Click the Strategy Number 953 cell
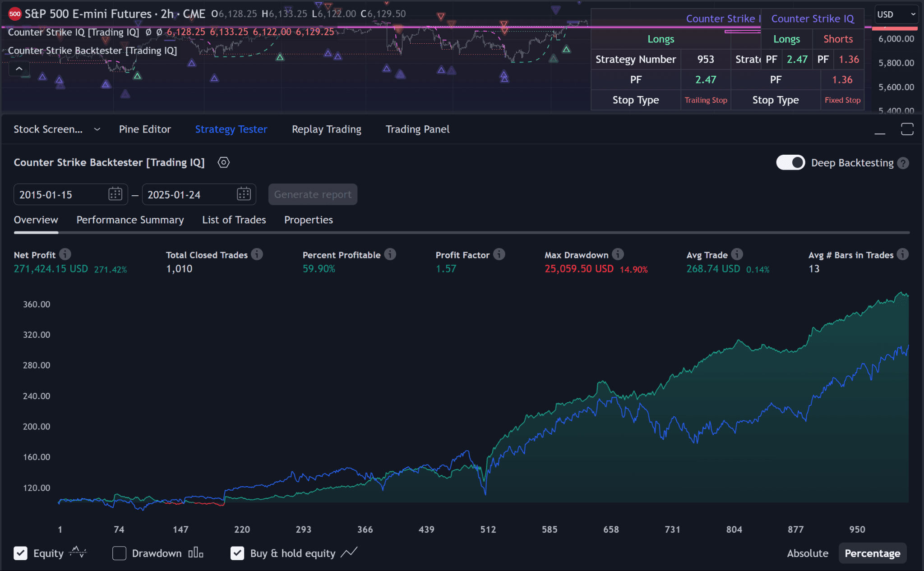 706,60
